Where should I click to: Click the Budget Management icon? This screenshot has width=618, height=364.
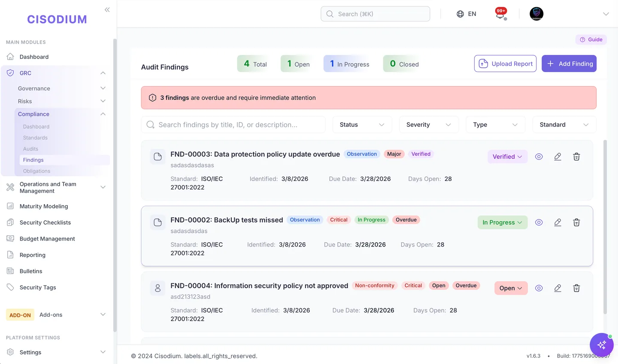click(x=10, y=239)
